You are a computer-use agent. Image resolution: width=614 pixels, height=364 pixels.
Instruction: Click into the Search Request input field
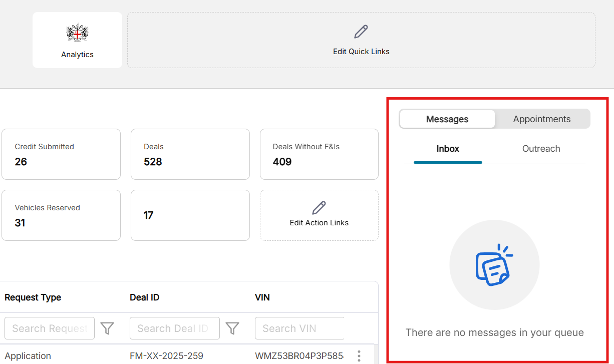pos(50,328)
